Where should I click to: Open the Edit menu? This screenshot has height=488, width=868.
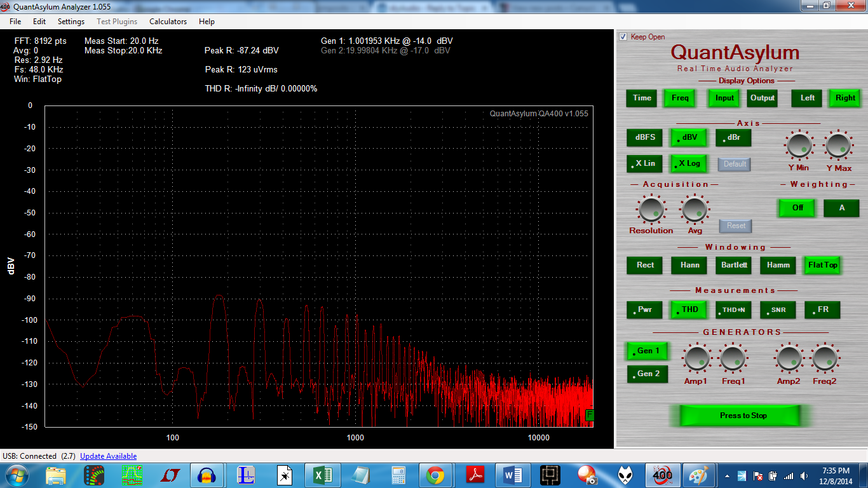point(39,22)
